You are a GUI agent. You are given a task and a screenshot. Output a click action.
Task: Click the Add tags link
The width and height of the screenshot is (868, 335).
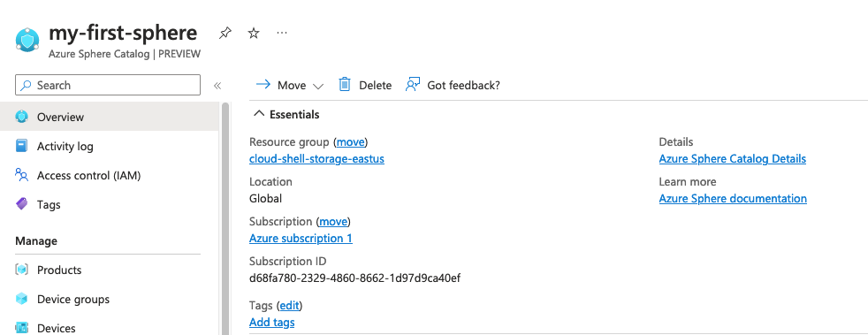pyautogui.click(x=272, y=323)
